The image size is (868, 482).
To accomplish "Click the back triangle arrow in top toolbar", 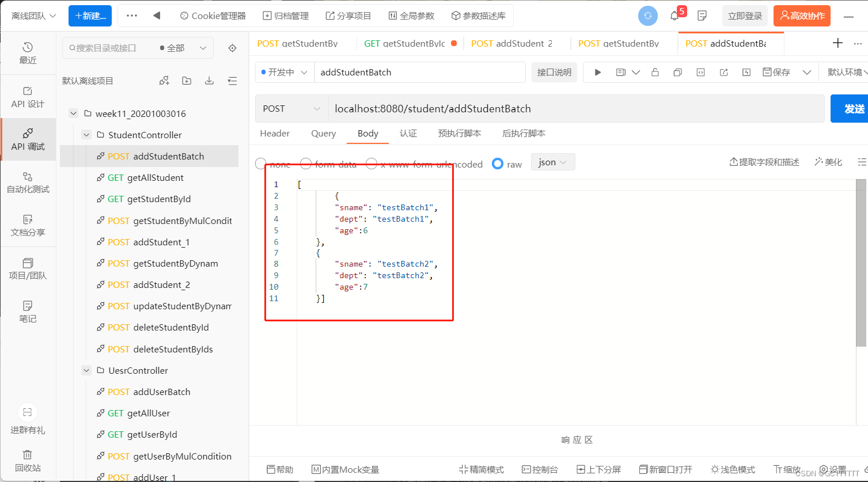I will click(x=157, y=16).
